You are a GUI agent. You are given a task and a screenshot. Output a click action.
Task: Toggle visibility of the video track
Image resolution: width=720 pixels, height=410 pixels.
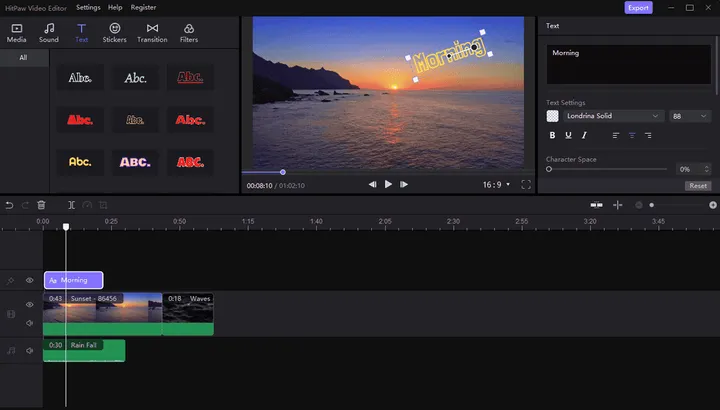30,305
